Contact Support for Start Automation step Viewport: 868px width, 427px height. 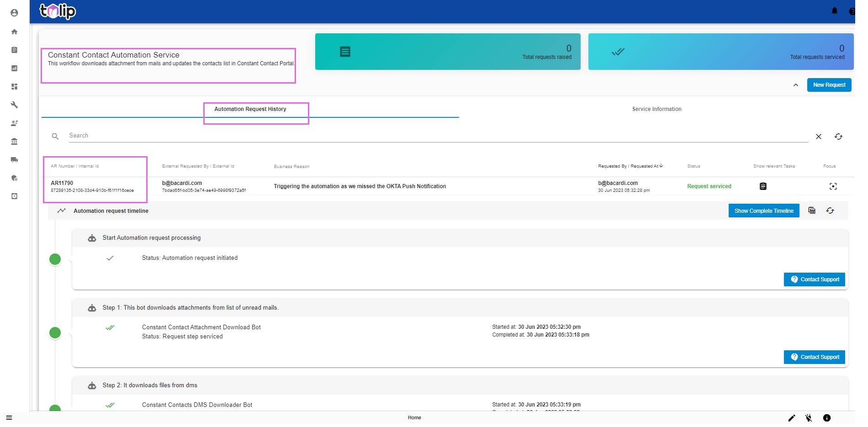[815, 279]
